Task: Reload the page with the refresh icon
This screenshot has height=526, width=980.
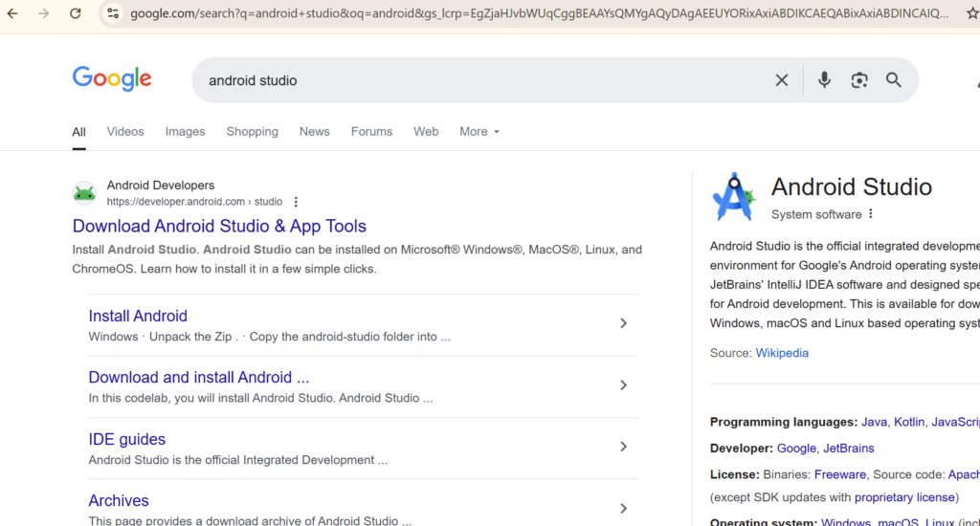Action: (75, 13)
